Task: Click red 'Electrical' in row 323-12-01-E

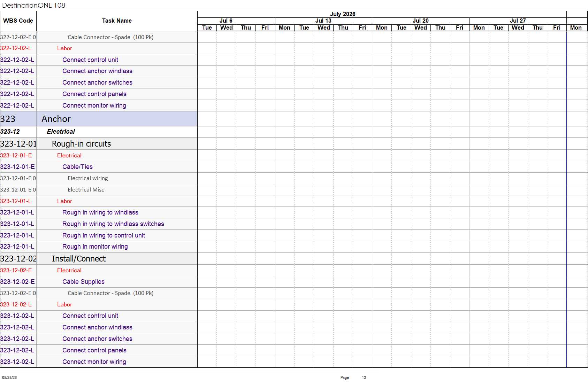Action: coord(69,156)
